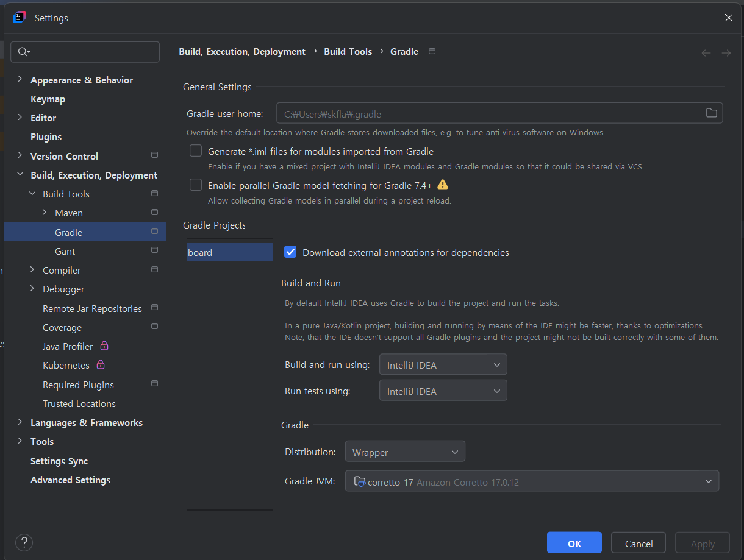Open the Run tests using dropdown
744x560 pixels.
pyautogui.click(x=443, y=391)
